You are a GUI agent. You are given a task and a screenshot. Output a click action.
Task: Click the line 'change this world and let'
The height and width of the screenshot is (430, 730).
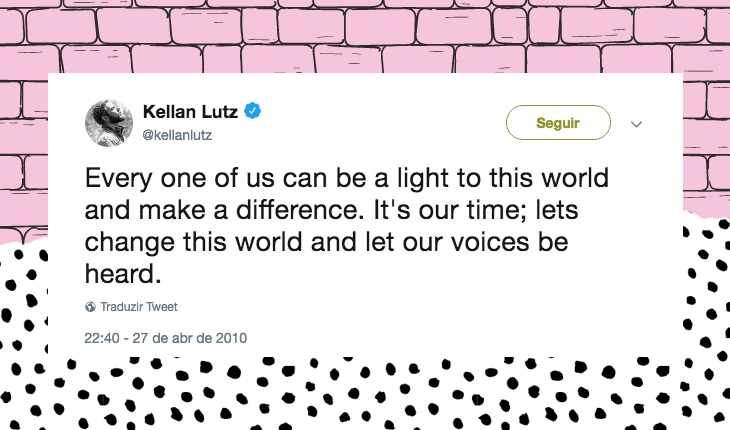(238, 242)
